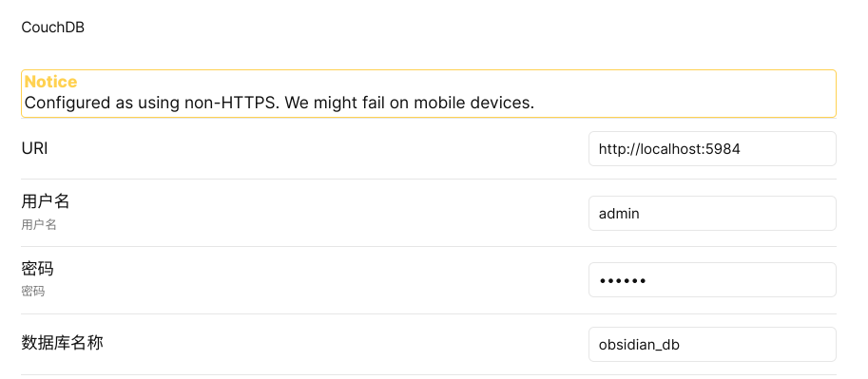Click the URI input field
The image size is (868, 379).
click(712, 149)
